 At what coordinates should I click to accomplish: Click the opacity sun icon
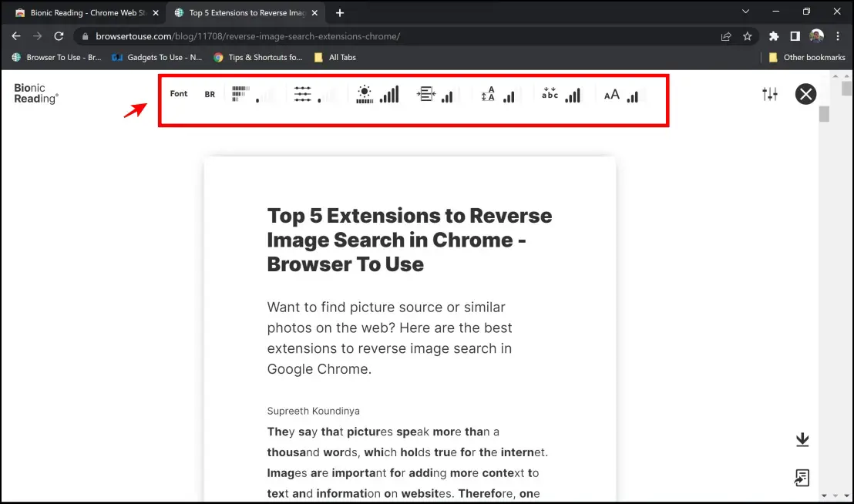pyautogui.click(x=365, y=94)
